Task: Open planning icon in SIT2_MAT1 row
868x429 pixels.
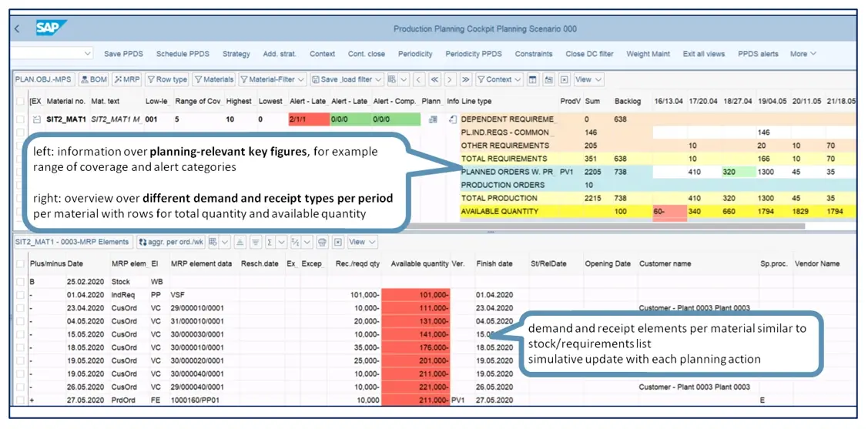Action: coord(432,119)
